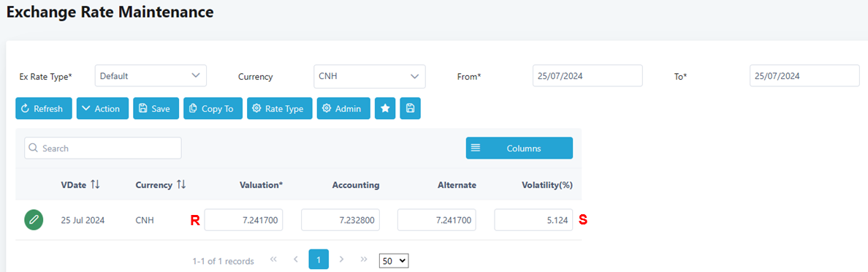Viewport: 868px width, 272px height.
Task: Open the Admin menu button
Action: click(x=343, y=108)
